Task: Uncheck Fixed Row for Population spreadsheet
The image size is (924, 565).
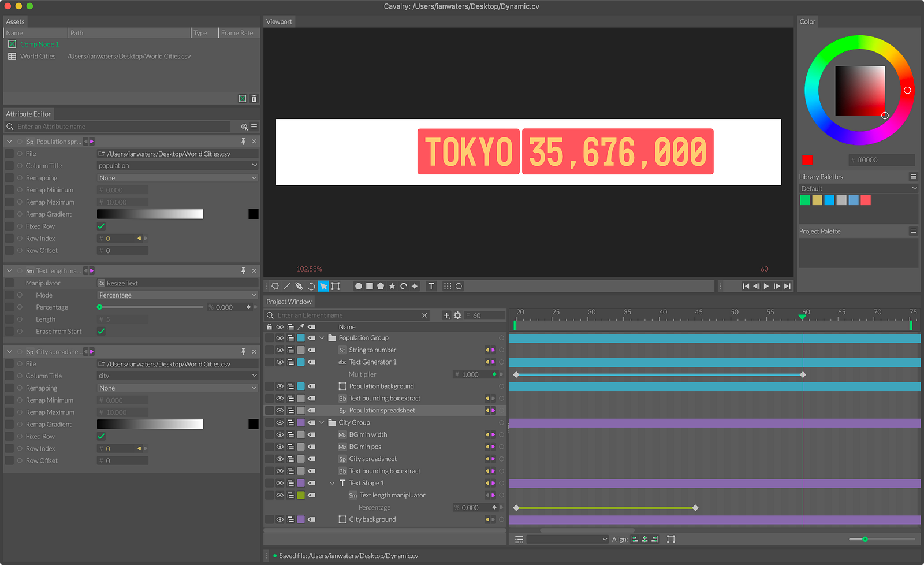Action: pos(102,226)
